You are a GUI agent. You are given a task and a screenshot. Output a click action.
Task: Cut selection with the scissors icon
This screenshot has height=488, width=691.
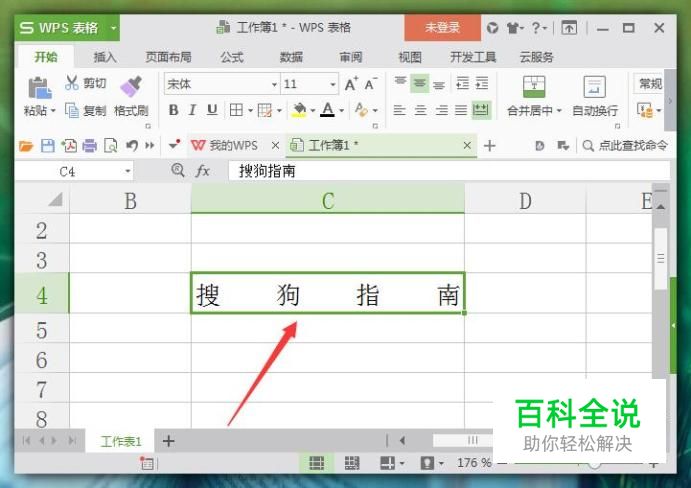tap(71, 82)
